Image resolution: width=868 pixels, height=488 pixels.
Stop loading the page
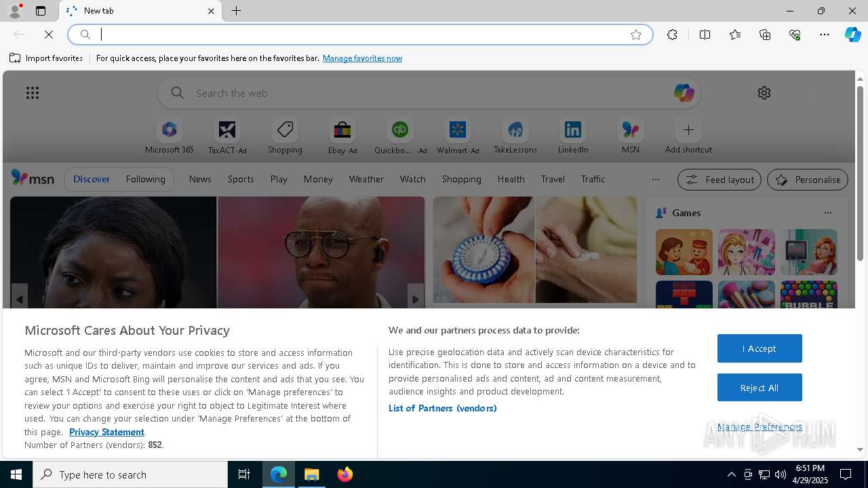pyautogui.click(x=49, y=35)
